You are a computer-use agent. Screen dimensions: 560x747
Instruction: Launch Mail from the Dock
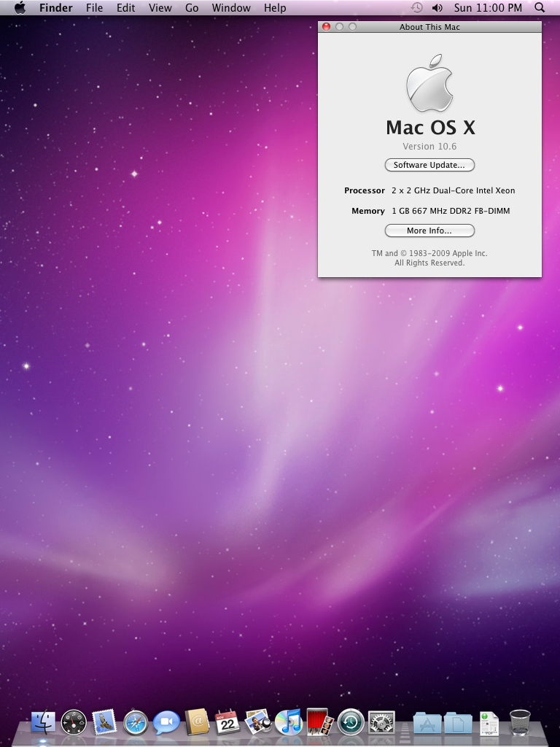point(104,722)
